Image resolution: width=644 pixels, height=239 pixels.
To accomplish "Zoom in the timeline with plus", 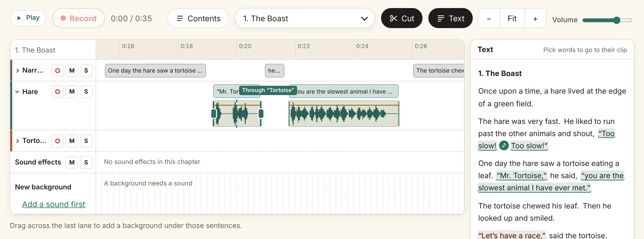I will (535, 18).
